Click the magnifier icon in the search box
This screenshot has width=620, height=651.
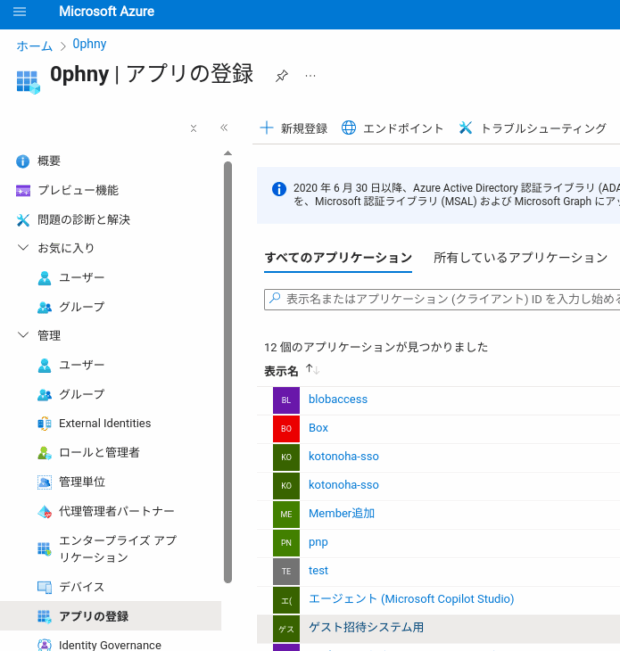click(275, 298)
